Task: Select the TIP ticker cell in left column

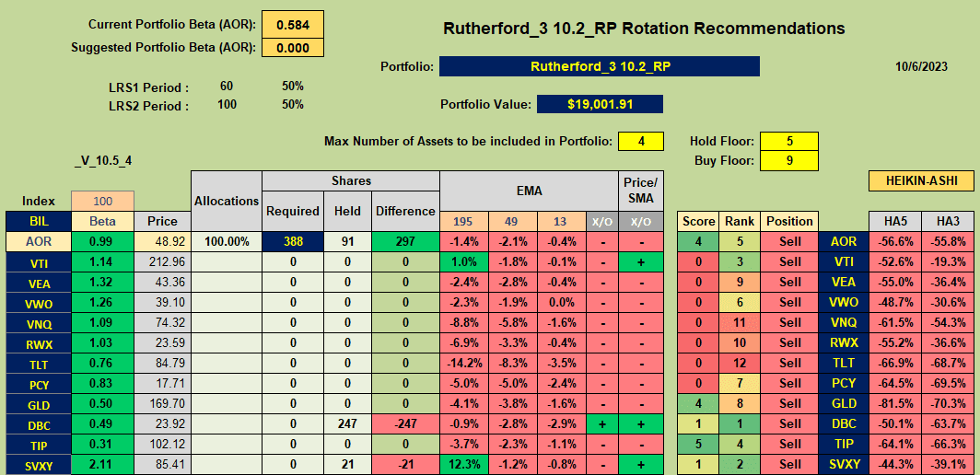Action: (39, 444)
